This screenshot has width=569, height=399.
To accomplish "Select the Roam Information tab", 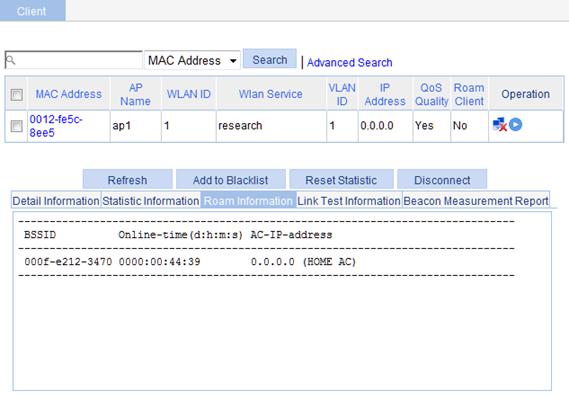I will [248, 201].
